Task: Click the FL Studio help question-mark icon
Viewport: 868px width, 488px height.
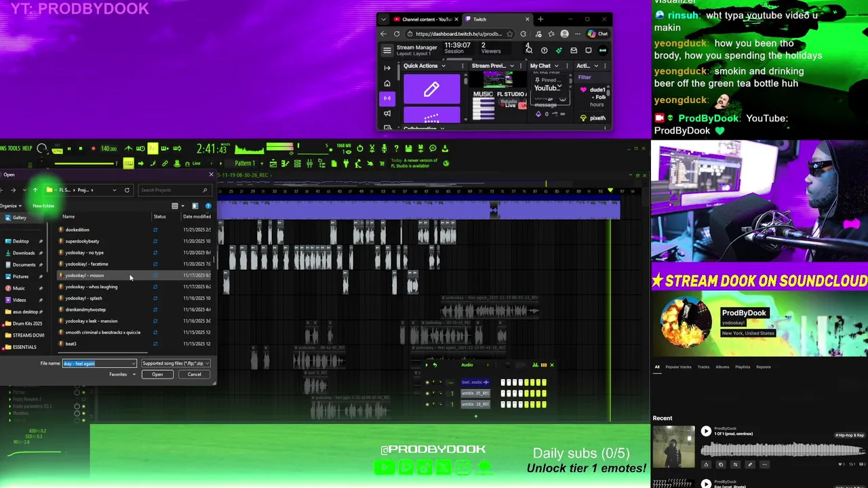Action: [x=396, y=148]
